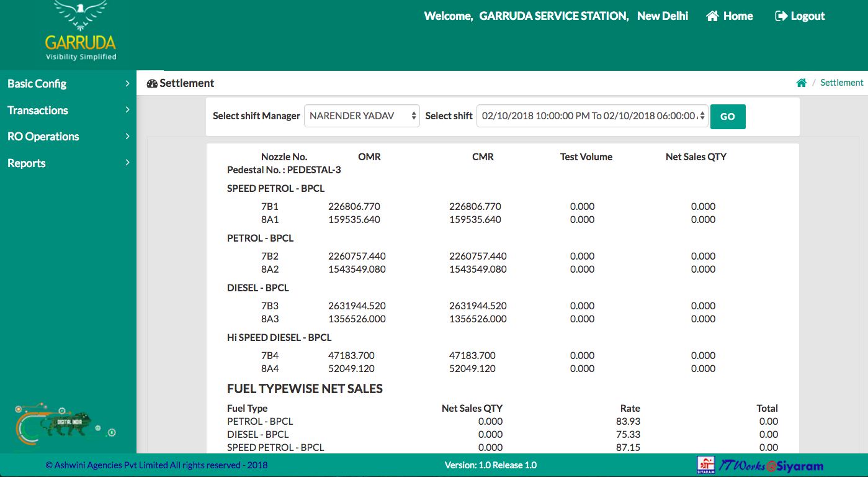Open Transactions menu
Screen dimensions: 868x477
coord(68,110)
